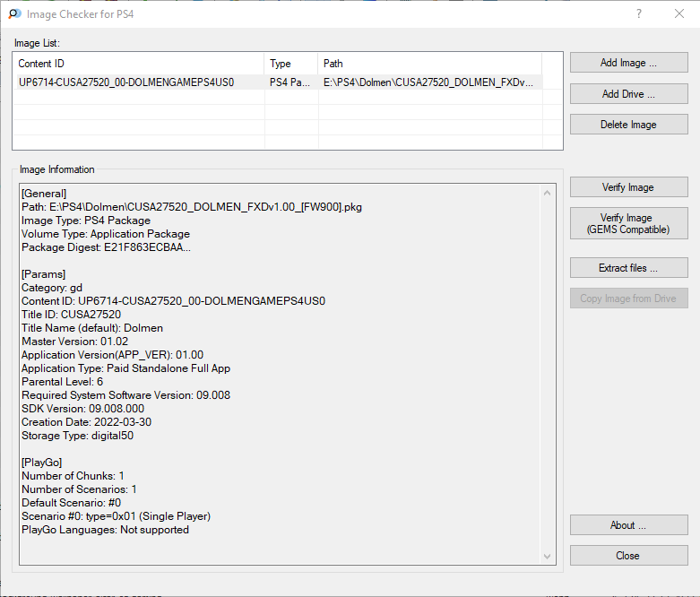Click the E:\PS4\Dolmen path cell in list
The image size is (700, 597).
click(428, 82)
